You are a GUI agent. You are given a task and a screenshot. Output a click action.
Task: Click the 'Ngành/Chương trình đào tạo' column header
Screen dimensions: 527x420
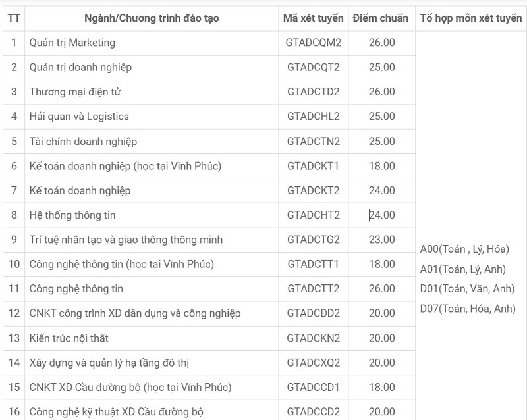tap(152, 18)
